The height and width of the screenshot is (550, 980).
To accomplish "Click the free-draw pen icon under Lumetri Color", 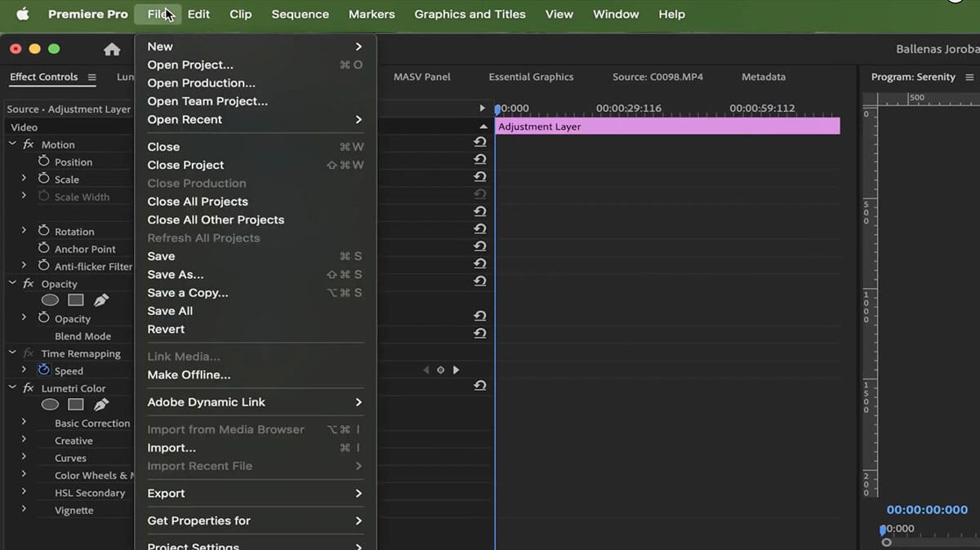I will [100, 404].
